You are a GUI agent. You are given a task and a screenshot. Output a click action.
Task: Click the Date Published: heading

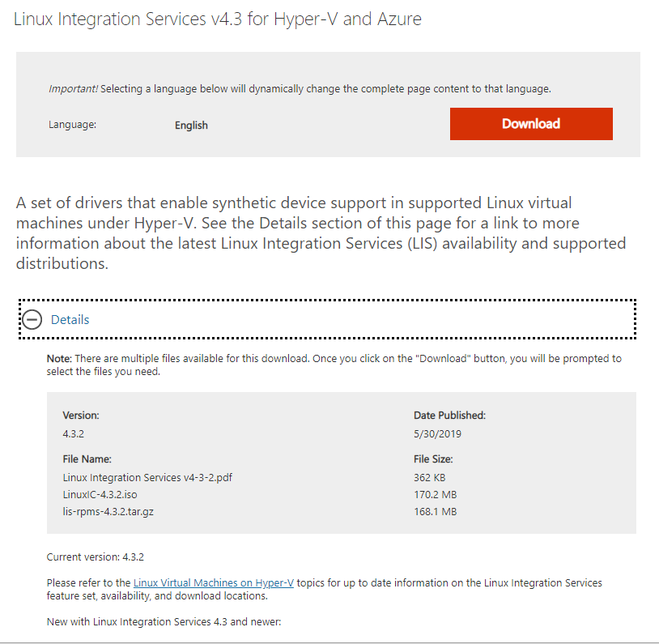449,416
